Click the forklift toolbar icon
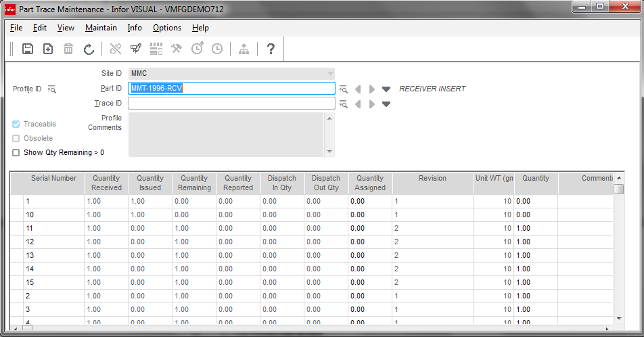The width and height of the screenshot is (644, 337). click(136, 49)
